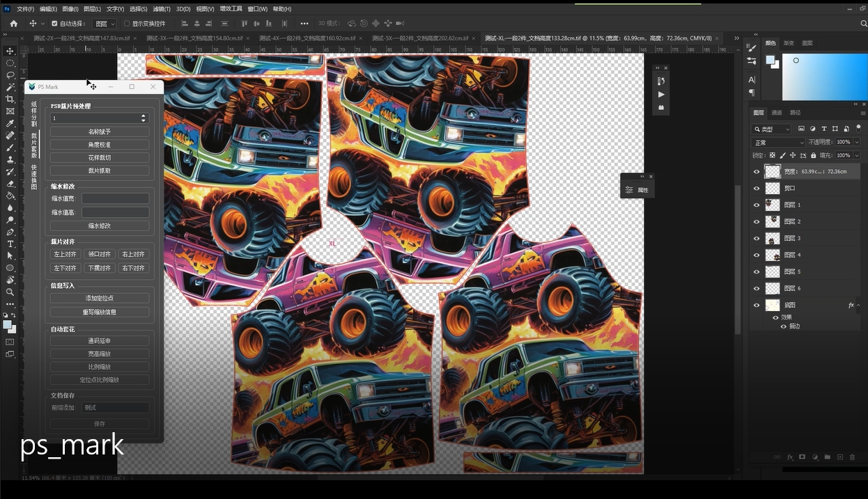868x499 pixels.
Task: Activate the Zoom magnifier tool
Action: click(x=10, y=292)
